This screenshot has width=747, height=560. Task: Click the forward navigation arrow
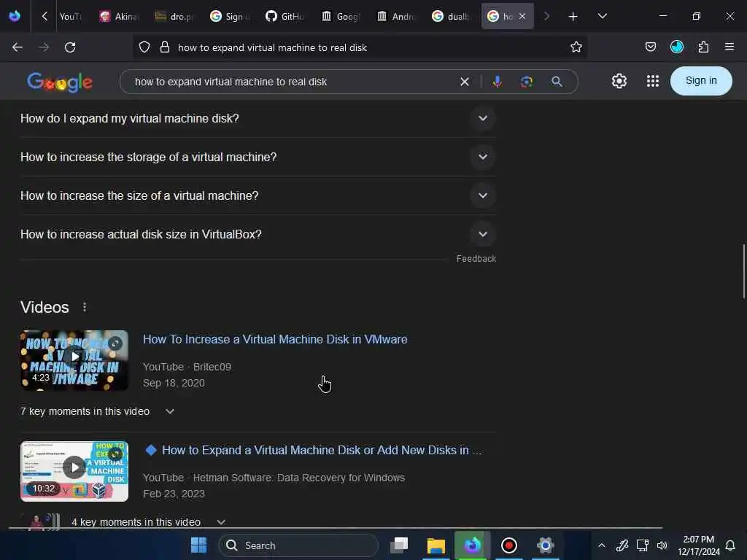[43, 47]
